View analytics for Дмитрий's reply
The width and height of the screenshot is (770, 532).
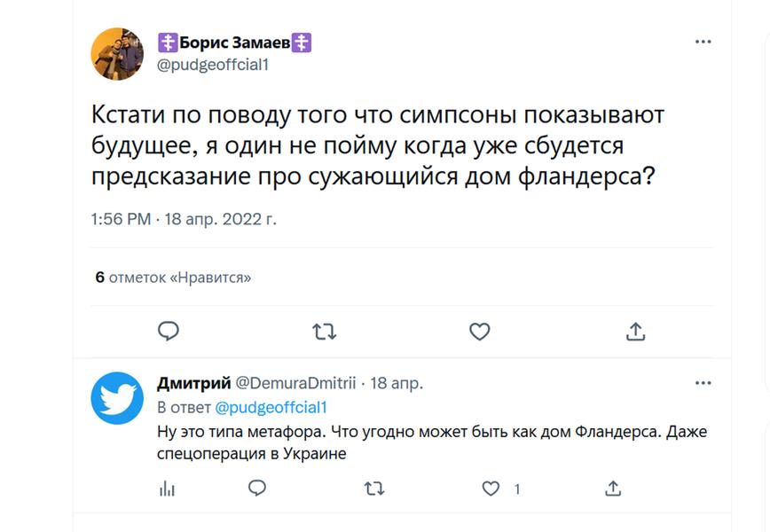(x=166, y=488)
